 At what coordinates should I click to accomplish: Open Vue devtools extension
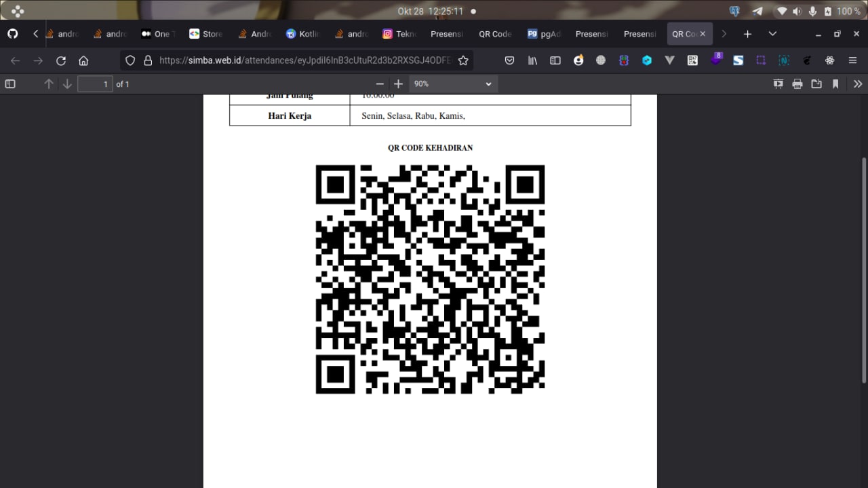(670, 60)
